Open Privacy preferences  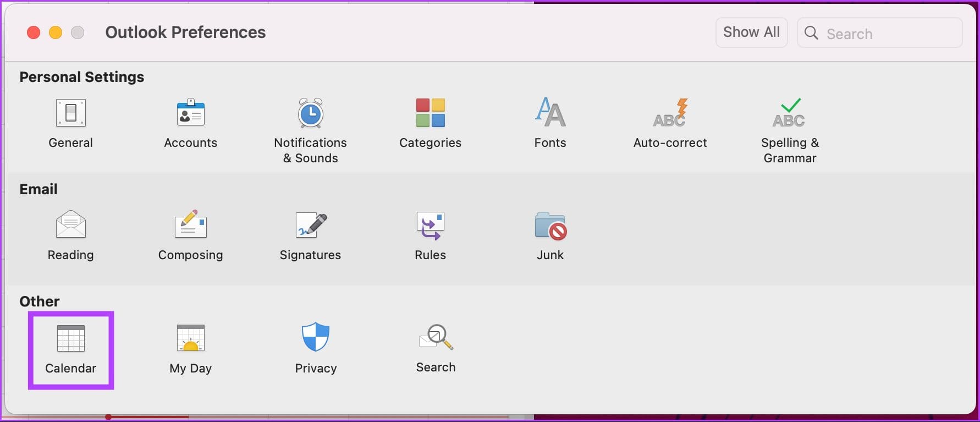coord(316,349)
